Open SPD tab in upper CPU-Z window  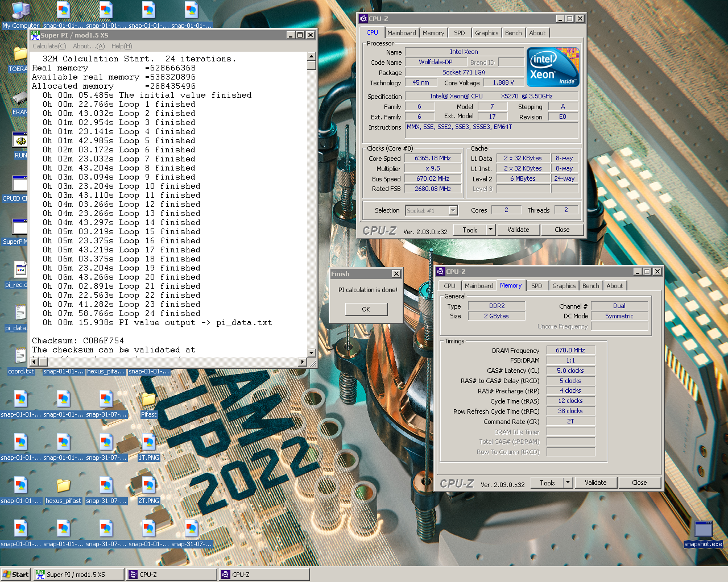pyautogui.click(x=460, y=33)
